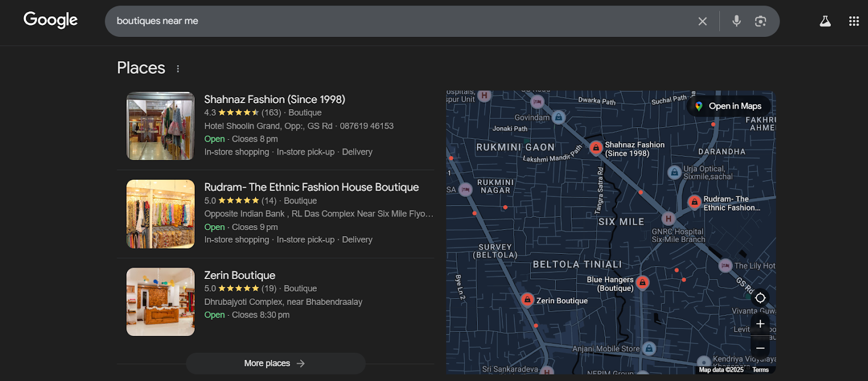Click BELTOLA TINIALI label on map
The width and height of the screenshot is (868, 381).
tap(577, 264)
